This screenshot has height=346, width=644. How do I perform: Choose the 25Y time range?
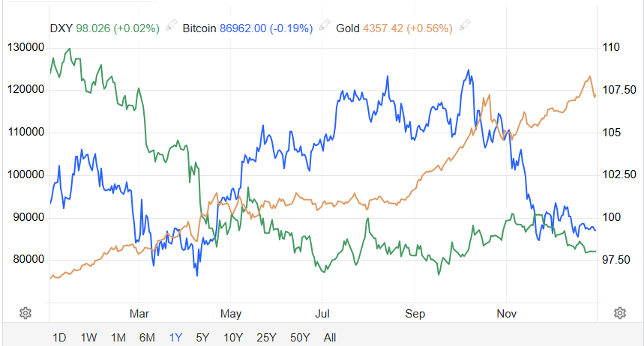click(x=265, y=337)
